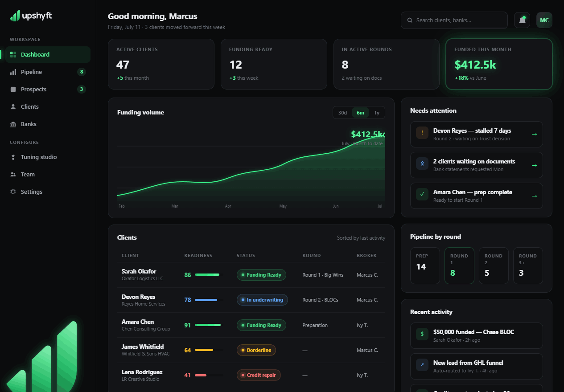Click Sorted by last activity
The height and width of the screenshot is (392, 564).
(x=361, y=238)
